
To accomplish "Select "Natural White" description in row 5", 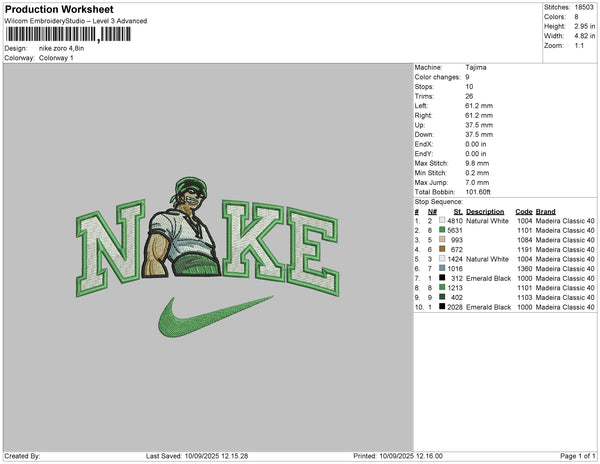I will pos(487,259).
